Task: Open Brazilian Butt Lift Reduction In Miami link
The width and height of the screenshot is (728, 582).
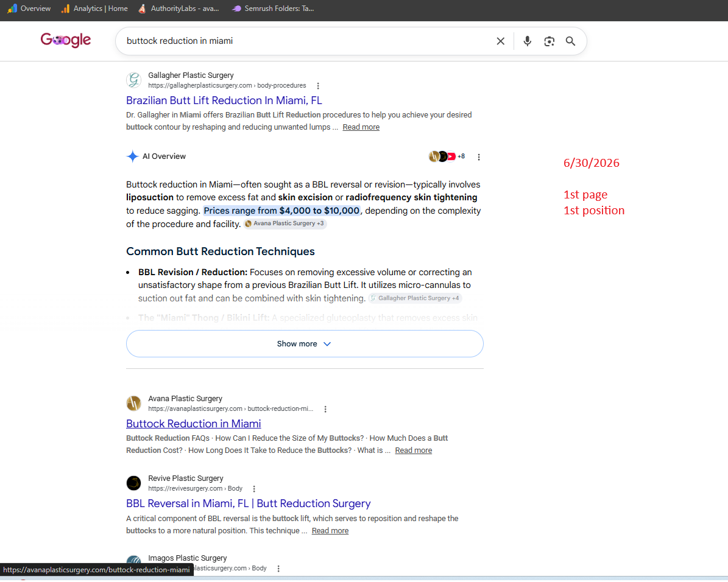Action: tap(224, 100)
